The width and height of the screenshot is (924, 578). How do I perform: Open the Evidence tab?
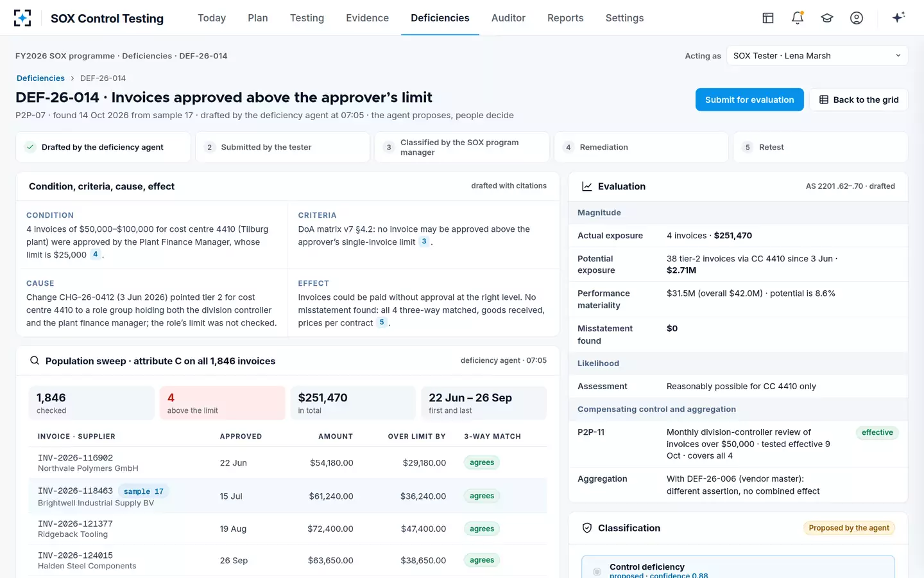click(367, 18)
